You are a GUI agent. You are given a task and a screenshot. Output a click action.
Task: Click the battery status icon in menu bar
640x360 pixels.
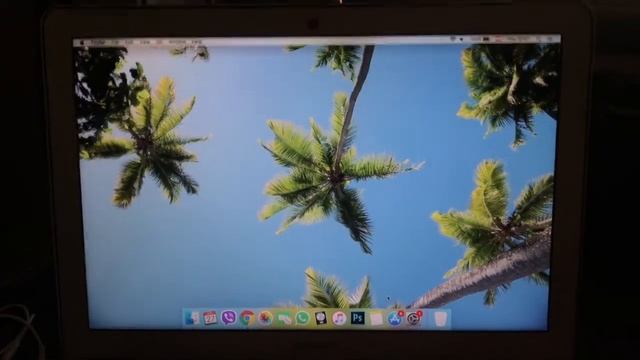(x=486, y=39)
